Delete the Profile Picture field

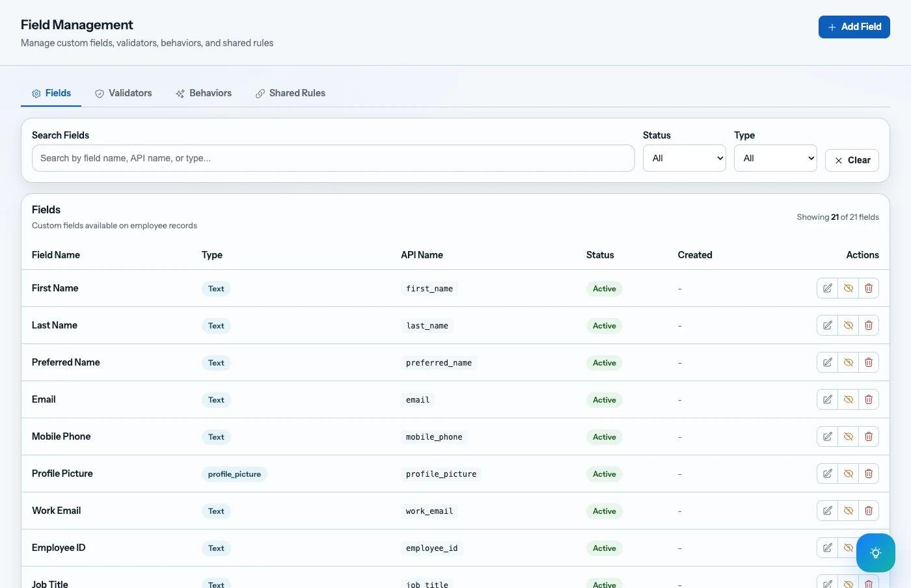click(x=869, y=474)
